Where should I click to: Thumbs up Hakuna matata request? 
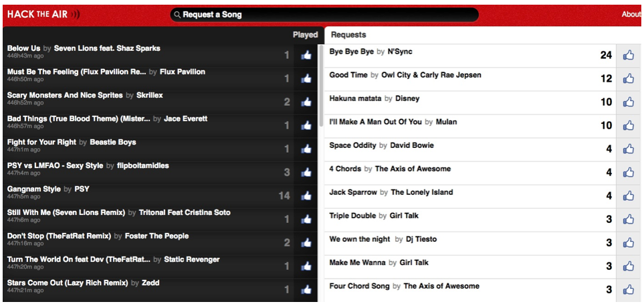[629, 102]
